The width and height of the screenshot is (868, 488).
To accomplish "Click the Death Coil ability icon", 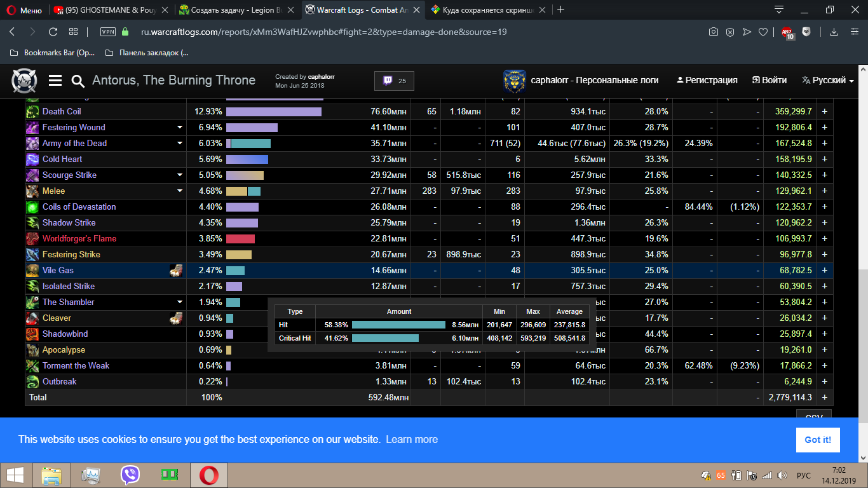I will pos(32,112).
